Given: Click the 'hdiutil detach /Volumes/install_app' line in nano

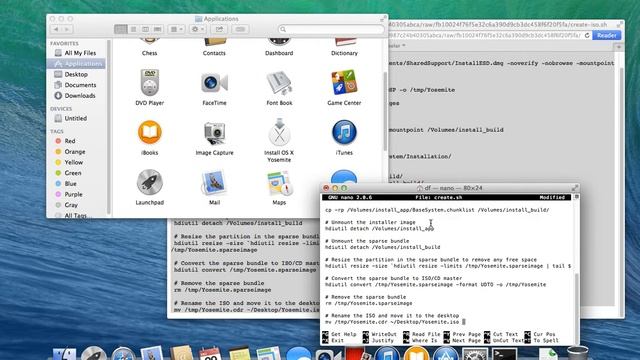Looking at the screenshot, I should (x=379, y=229).
